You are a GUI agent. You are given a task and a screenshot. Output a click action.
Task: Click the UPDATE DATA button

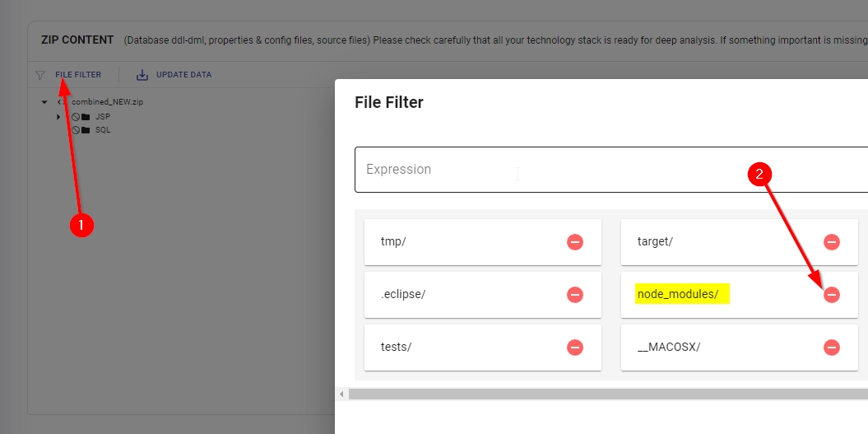(x=183, y=75)
